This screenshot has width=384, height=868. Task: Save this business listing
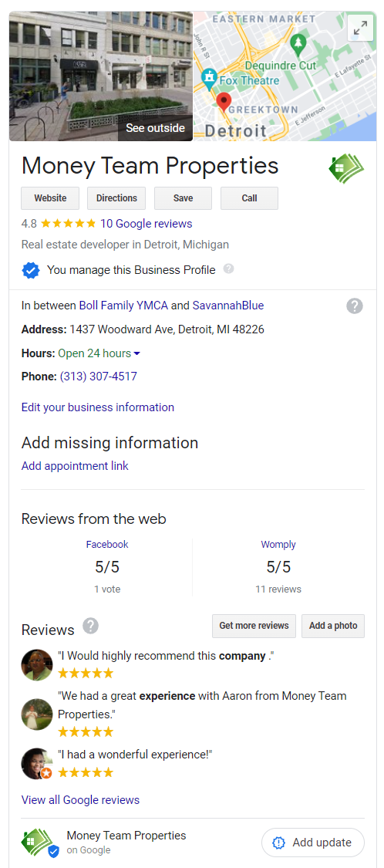[184, 198]
